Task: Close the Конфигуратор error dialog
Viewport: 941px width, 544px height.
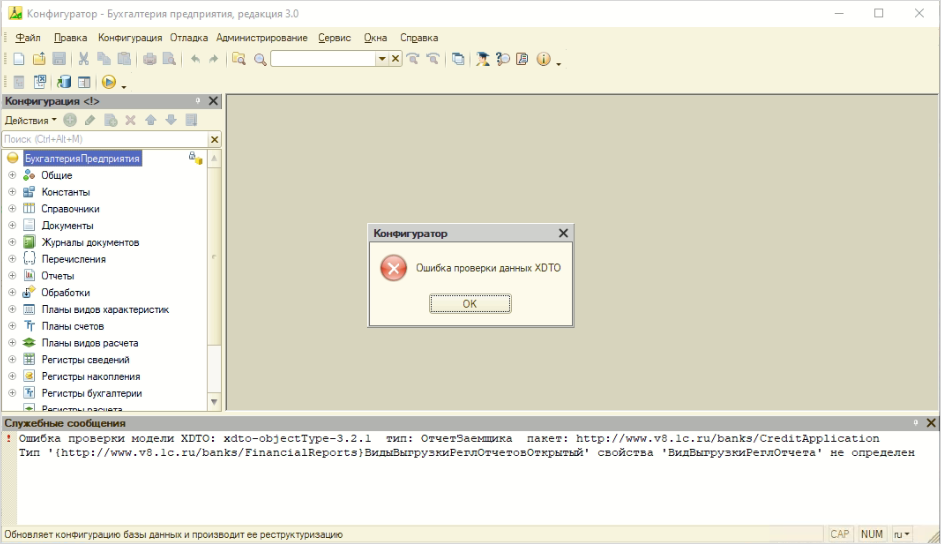Action: pyautogui.click(x=563, y=233)
